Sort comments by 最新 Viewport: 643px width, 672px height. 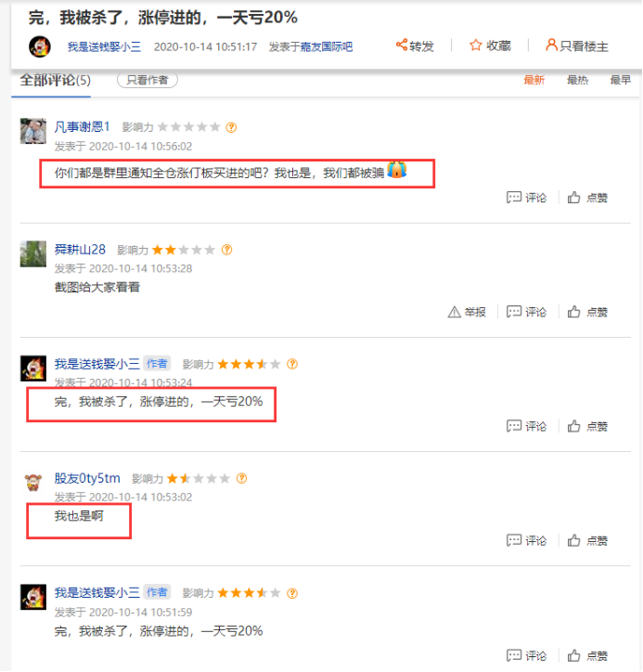[534, 80]
